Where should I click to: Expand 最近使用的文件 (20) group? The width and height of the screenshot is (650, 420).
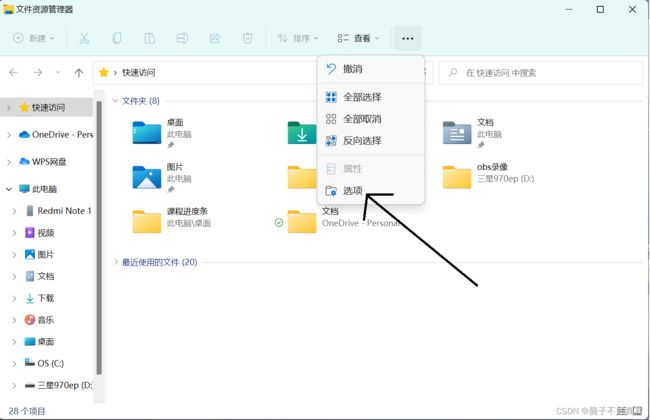click(116, 262)
